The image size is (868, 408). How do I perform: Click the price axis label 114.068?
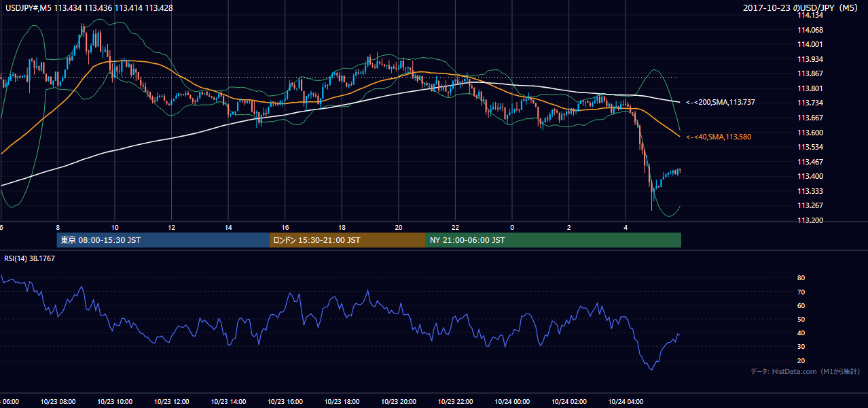[x=809, y=30]
